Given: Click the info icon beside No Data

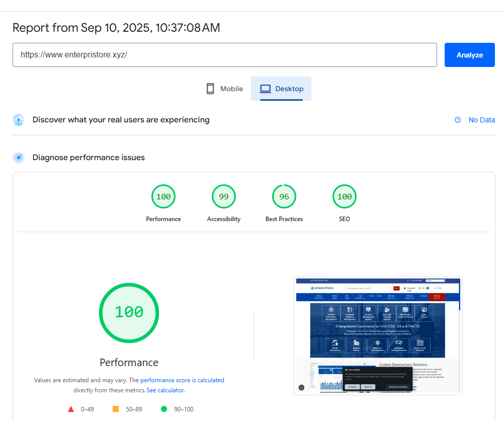Looking at the screenshot, I should point(458,120).
